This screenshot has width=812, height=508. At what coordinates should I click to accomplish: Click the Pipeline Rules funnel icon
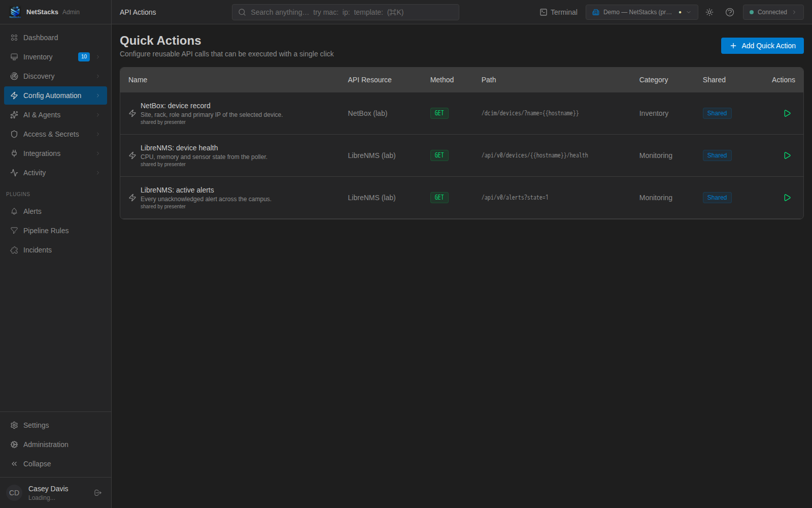14,231
